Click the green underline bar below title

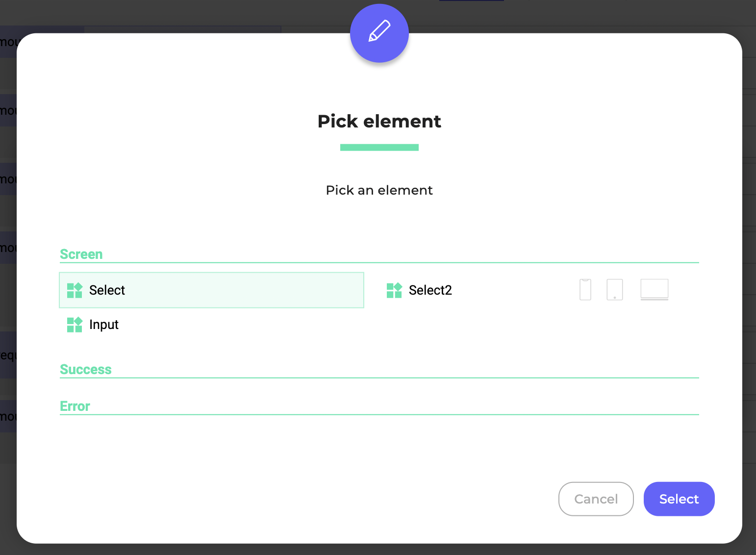[379, 147]
